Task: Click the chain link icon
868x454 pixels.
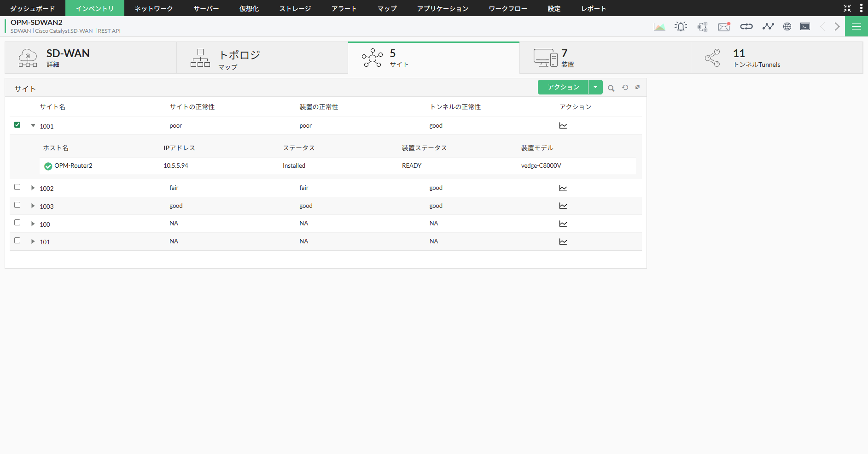Action: 746,27
